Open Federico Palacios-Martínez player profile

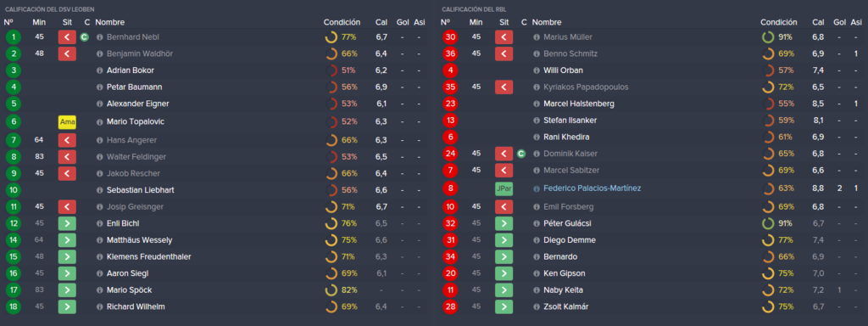click(592, 188)
